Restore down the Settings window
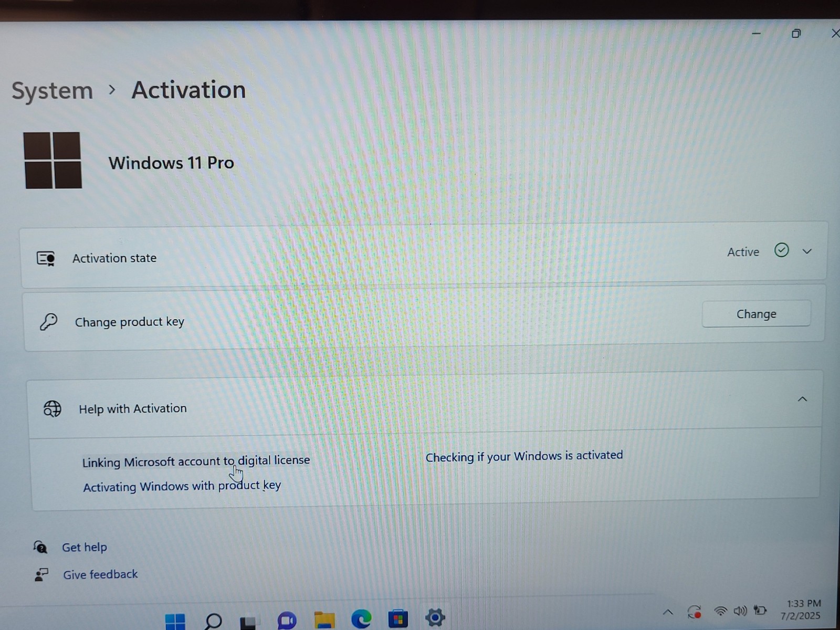This screenshot has height=630, width=840. [x=796, y=34]
